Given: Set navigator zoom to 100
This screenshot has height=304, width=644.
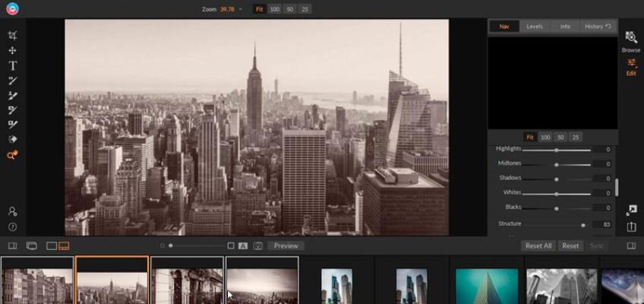Looking at the screenshot, I should click(x=545, y=138).
